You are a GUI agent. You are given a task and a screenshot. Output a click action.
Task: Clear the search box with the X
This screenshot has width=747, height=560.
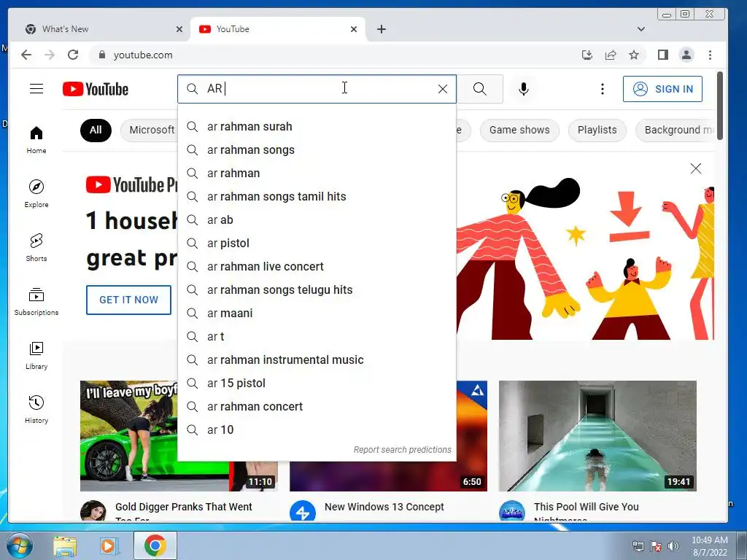click(443, 89)
